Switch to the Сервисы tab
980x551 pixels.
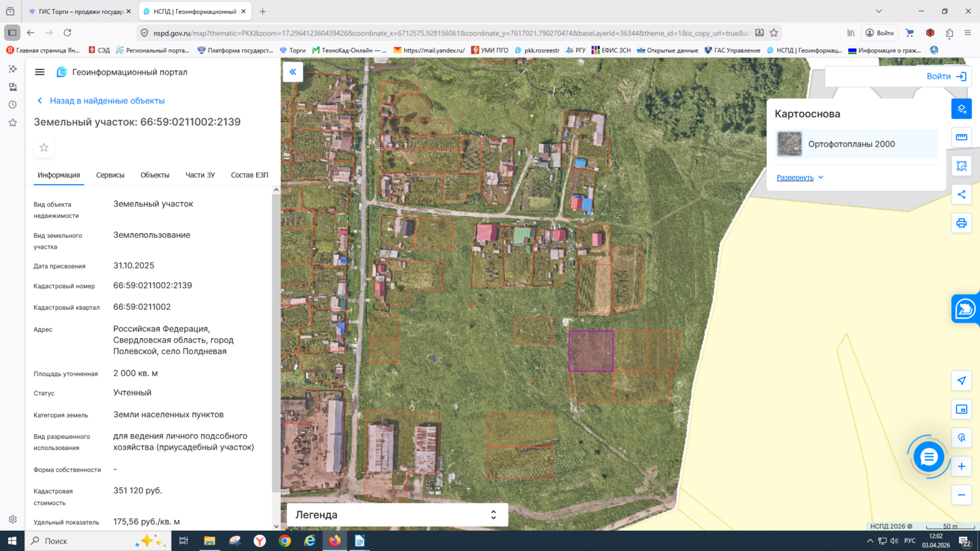coord(110,175)
